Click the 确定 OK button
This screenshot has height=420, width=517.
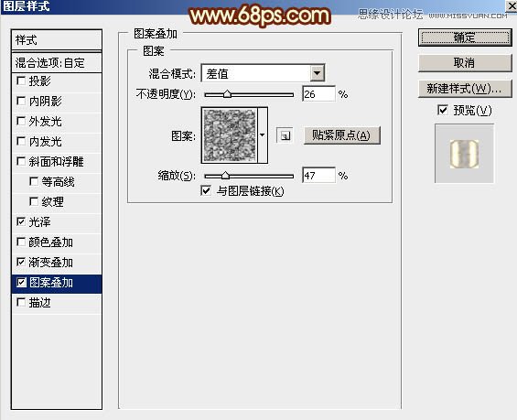point(465,38)
